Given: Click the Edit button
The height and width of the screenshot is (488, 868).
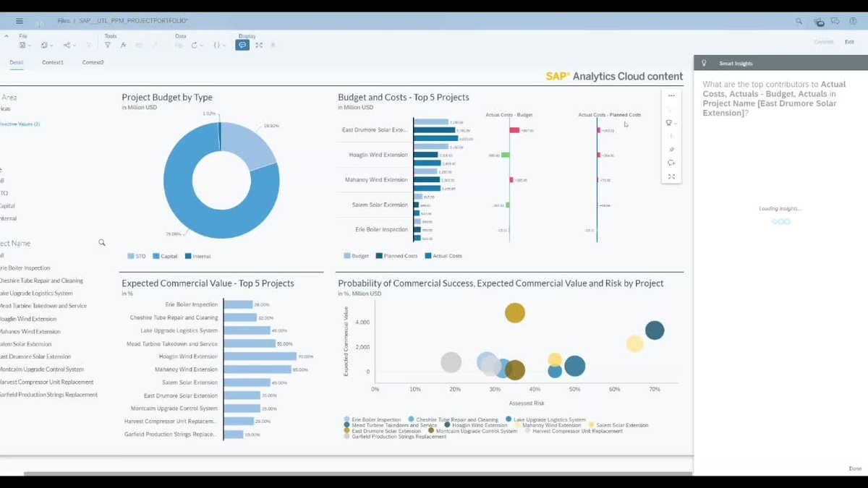Looking at the screenshot, I should tap(849, 42).
